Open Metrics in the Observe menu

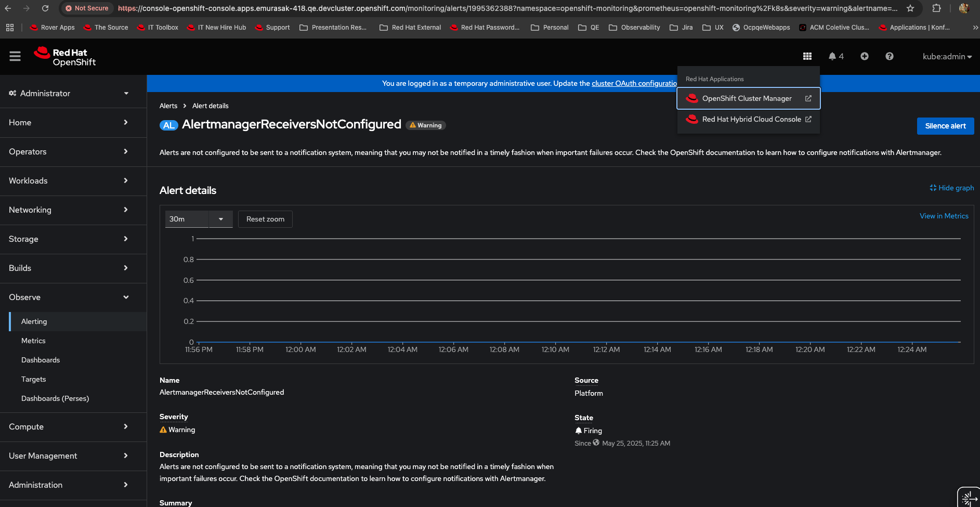33,341
